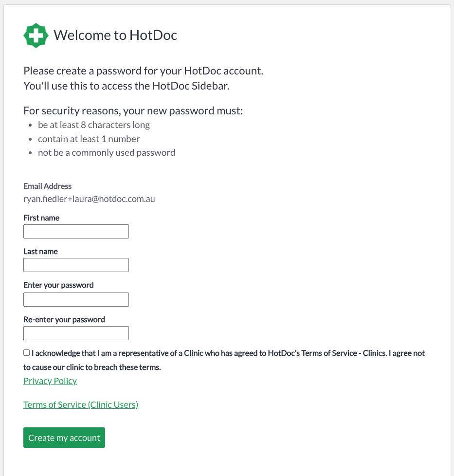Focus the First name input field
This screenshot has width=454, height=476.
76,231
